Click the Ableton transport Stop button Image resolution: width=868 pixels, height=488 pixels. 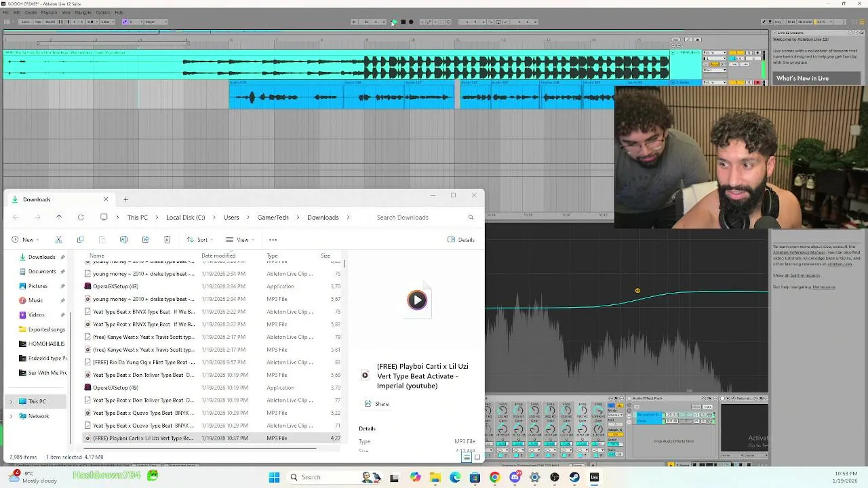403,22
